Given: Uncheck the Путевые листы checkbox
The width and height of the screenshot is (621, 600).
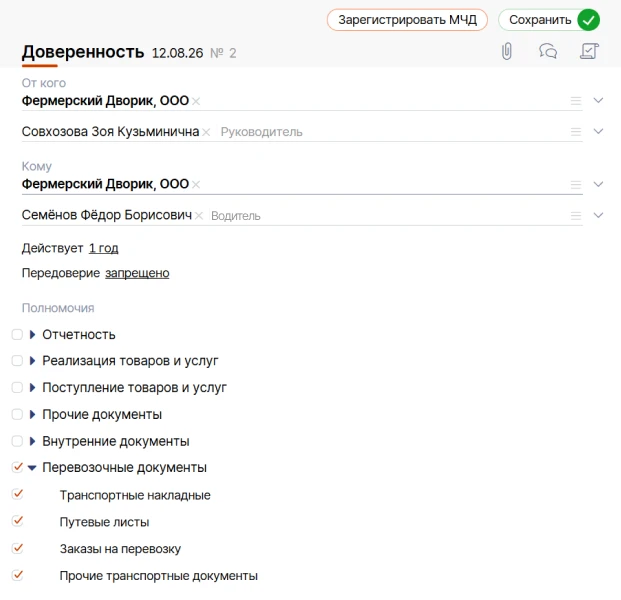Looking at the screenshot, I should (17, 521).
